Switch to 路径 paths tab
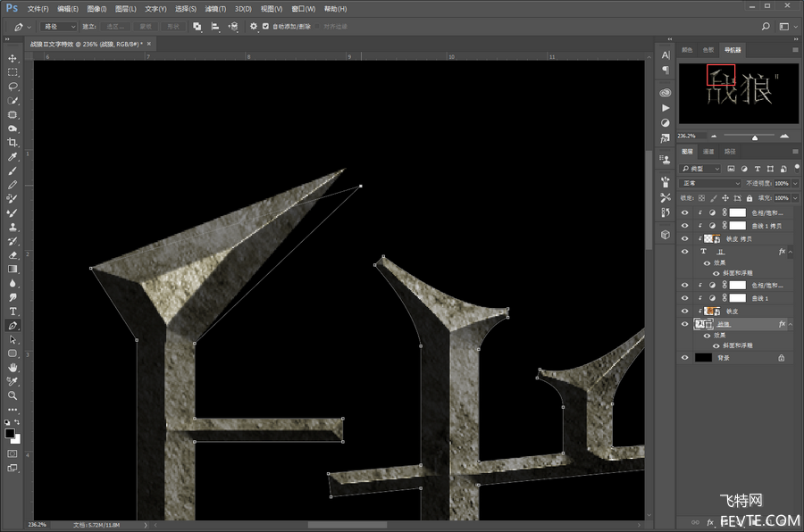804x532 pixels. tap(730, 152)
